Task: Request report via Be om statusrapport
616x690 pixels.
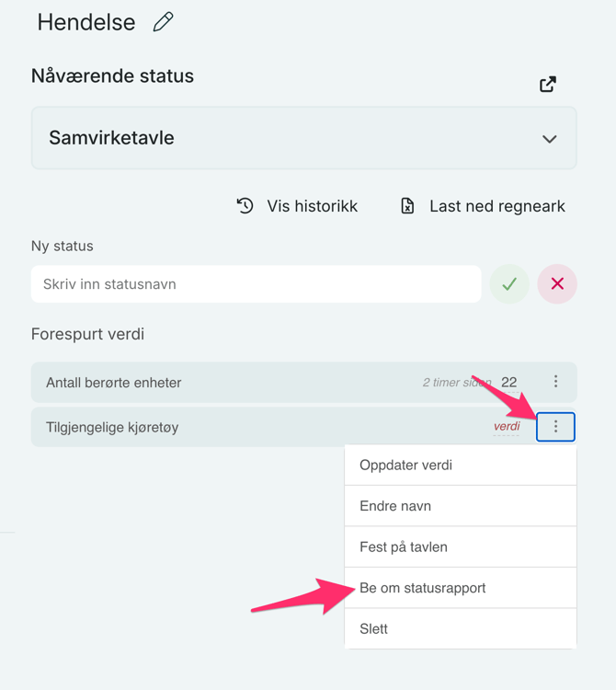Action: pos(422,588)
